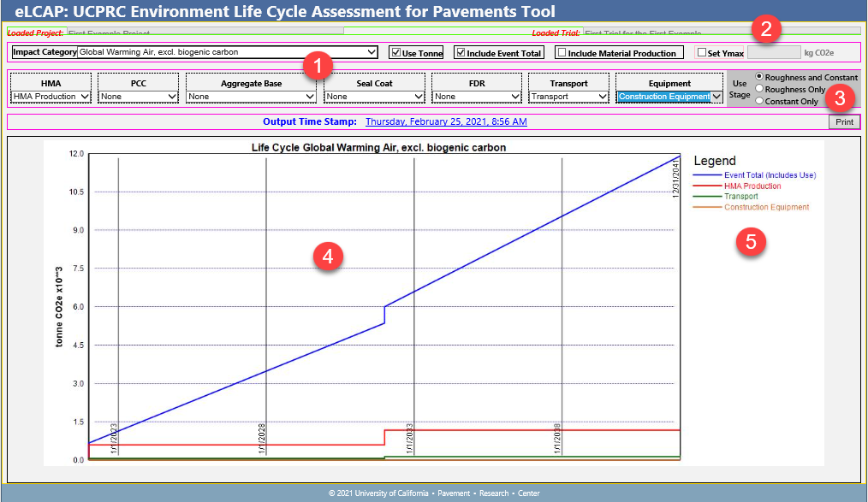Screen dimensions: 868x502
Task: Open the Seal Coat dropdown
Action: [374, 97]
